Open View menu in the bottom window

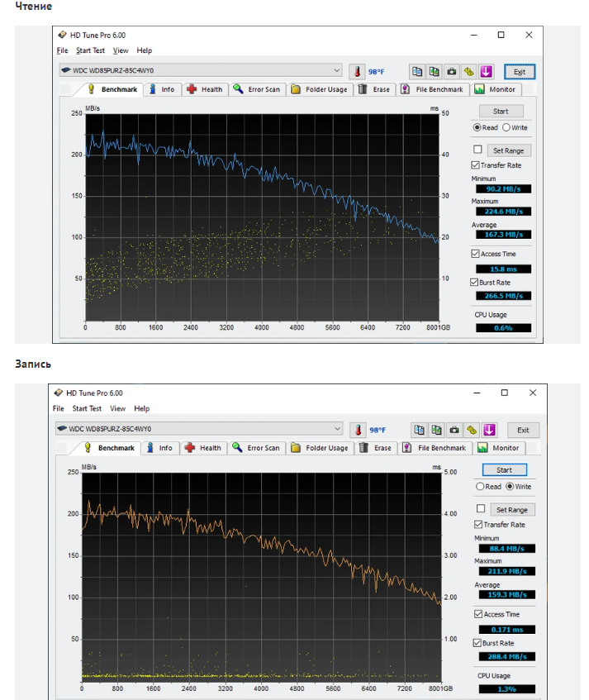coord(118,408)
